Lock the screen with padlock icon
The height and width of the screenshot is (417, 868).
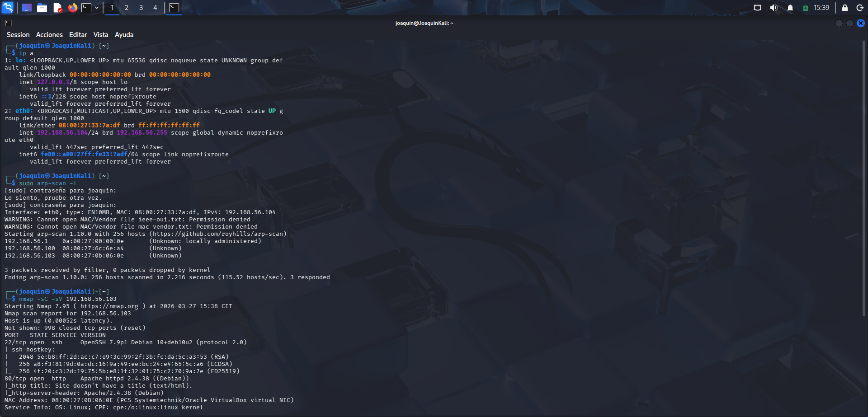pyautogui.click(x=844, y=8)
